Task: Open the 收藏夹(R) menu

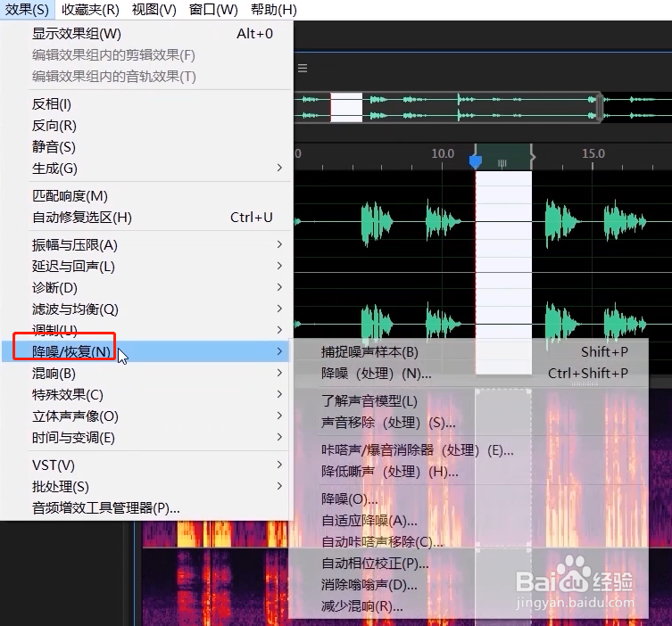Action: (90, 10)
